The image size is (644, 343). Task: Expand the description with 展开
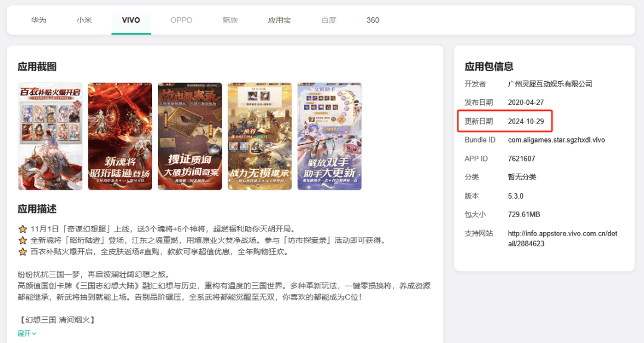coord(27,333)
